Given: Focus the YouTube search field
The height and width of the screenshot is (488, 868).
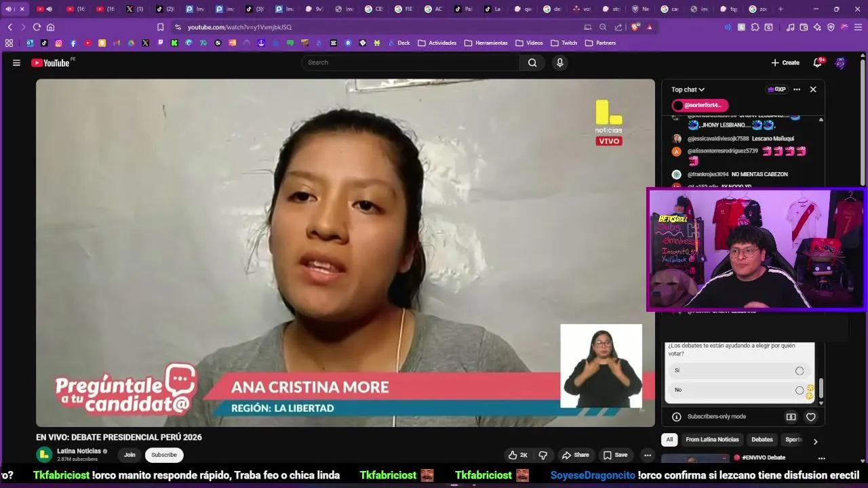Looking at the screenshot, I should 411,62.
